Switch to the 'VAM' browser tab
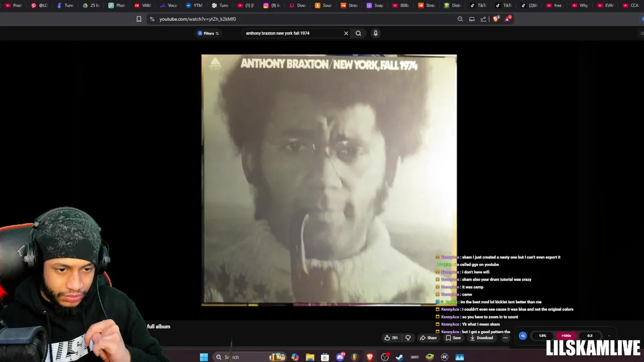 click(143, 6)
